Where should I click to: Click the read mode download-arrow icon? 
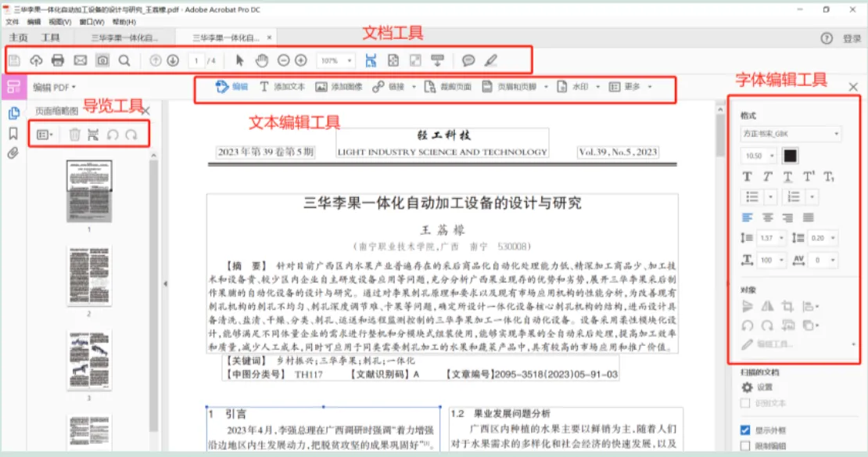[437, 60]
